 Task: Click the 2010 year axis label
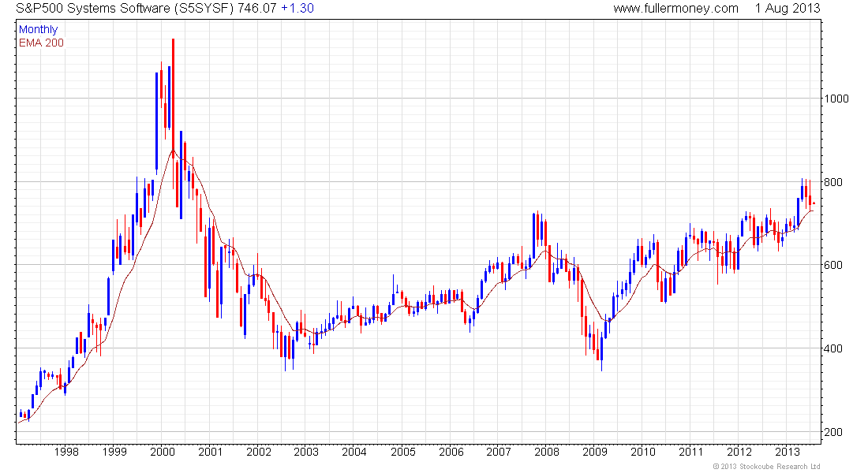[x=642, y=452]
